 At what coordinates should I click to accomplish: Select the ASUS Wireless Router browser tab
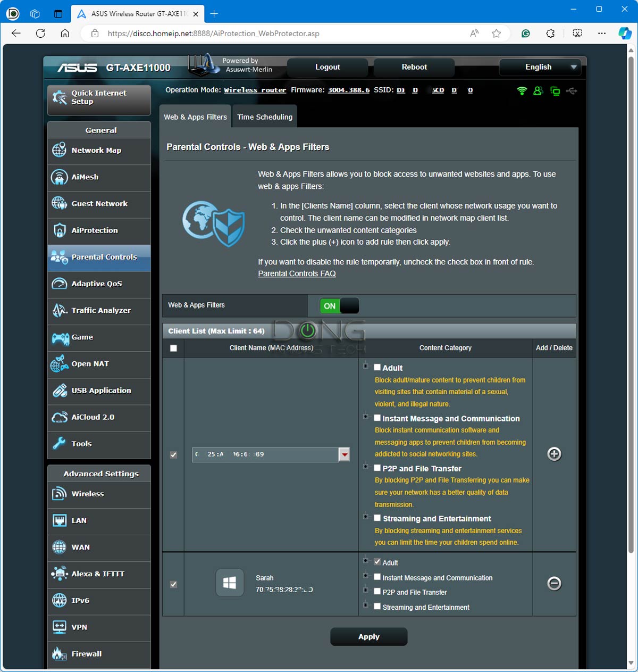[x=137, y=14]
